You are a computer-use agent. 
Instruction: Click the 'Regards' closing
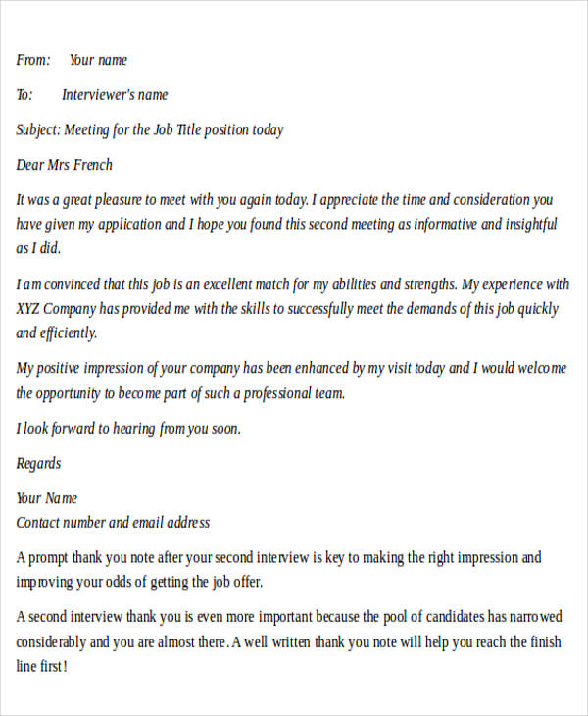pos(38,464)
